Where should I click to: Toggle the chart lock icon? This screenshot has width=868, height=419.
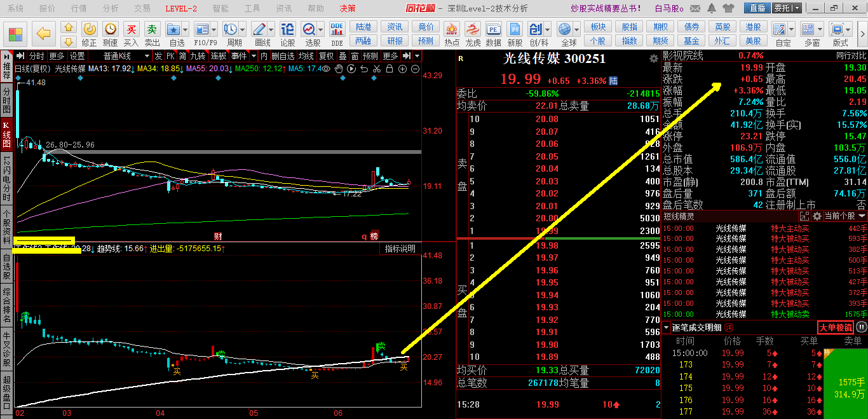pos(389,69)
